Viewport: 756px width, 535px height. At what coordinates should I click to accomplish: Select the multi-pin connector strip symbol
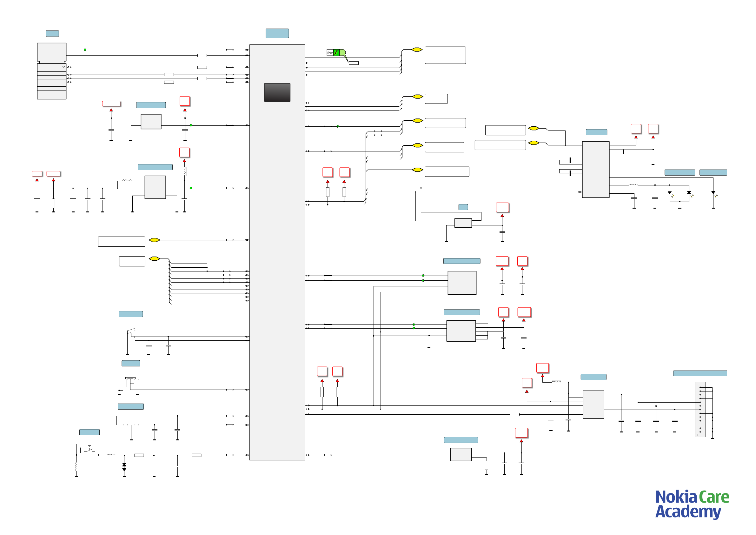[x=700, y=410]
